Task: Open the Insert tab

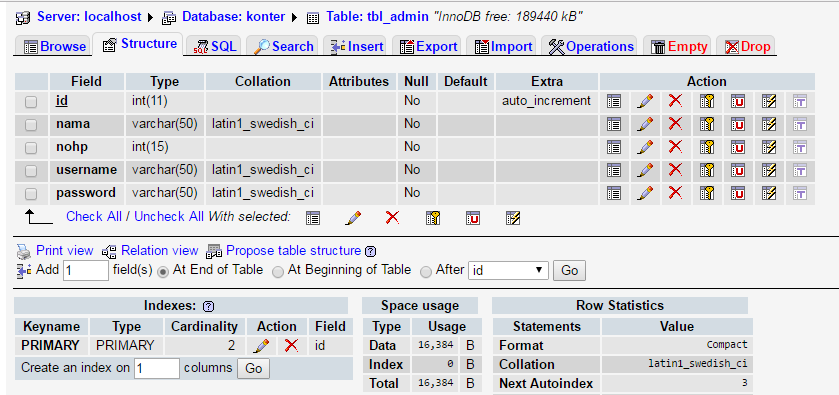Action: click(x=356, y=47)
